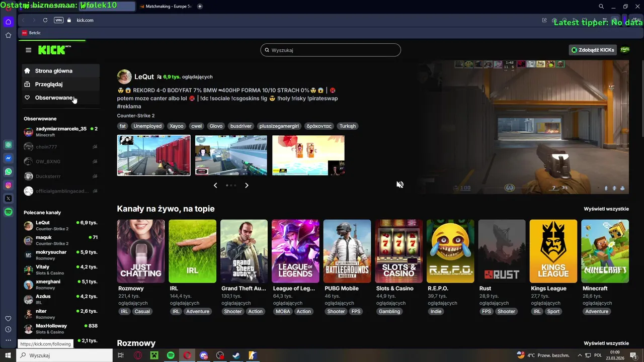Click the Glovo tag
644x362 pixels.
click(216, 126)
